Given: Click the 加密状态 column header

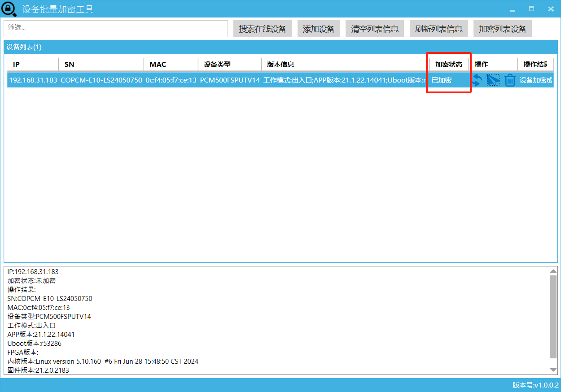Looking at the screenshot, I should (449, 65).
